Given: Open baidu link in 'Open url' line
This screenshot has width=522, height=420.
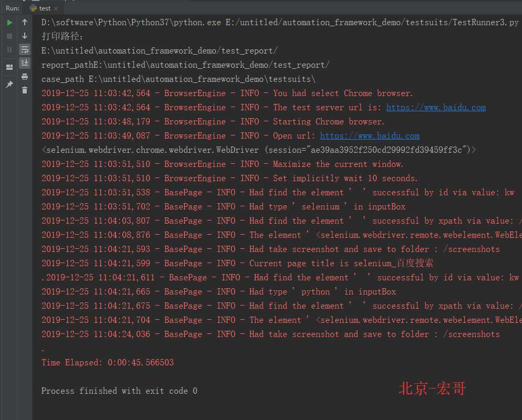Looking at the screenshot, I should click(x=370, y=136).
